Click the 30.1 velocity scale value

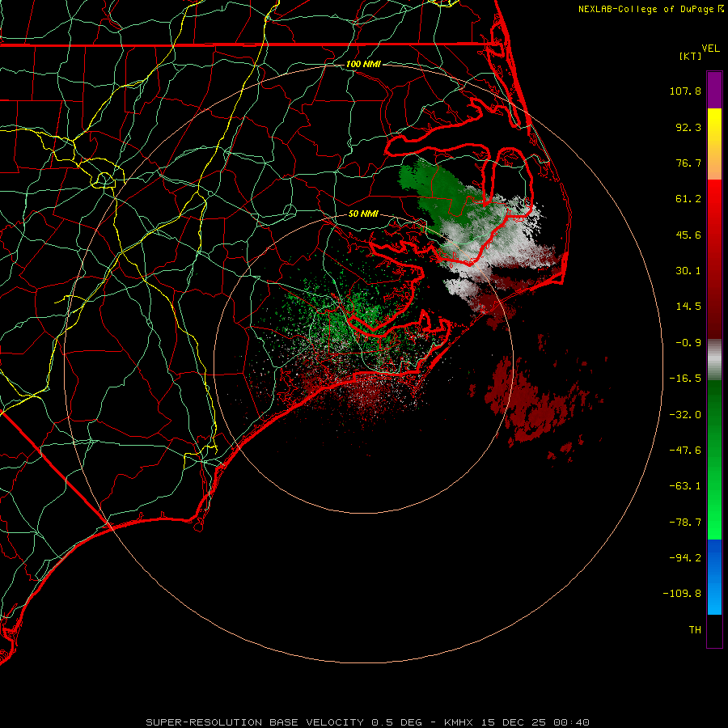[688, 271]
